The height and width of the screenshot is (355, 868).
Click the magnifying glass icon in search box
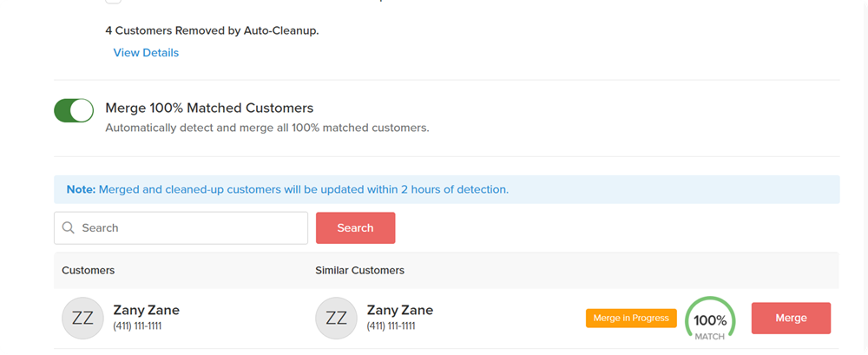[68, 227]
